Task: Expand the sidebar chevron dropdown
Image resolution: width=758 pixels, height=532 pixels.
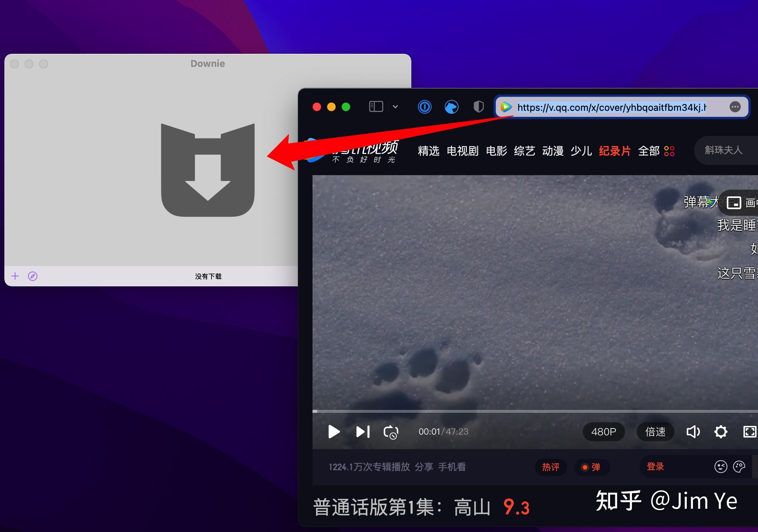Action: (395, 106)
